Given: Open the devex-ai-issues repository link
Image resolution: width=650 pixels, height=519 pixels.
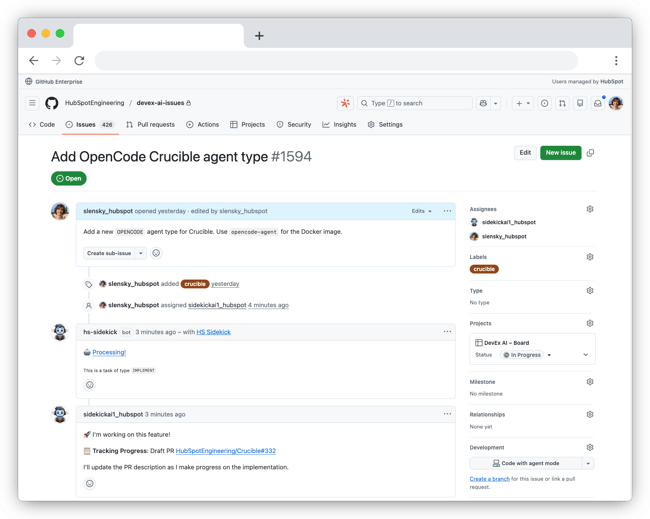Looking at the screenshot, I should tap(160, 103).
